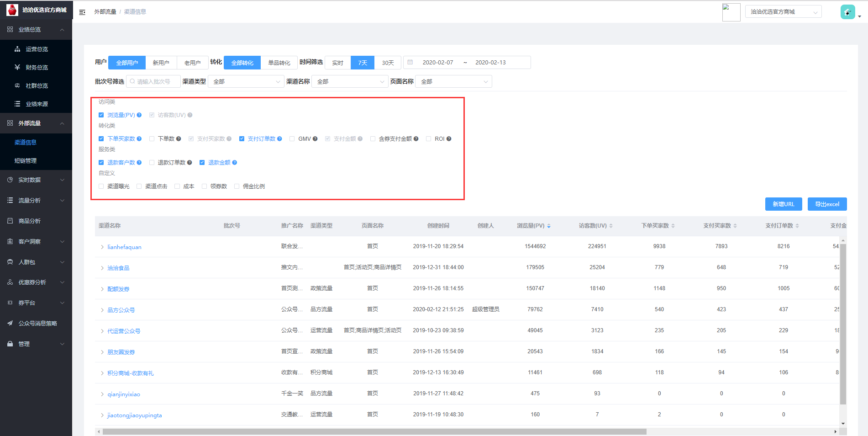Open 财务总览 in the sidebar menu
Image resolution: width=868 pixels, height=436 pixels.
click(x=37, y=68)
